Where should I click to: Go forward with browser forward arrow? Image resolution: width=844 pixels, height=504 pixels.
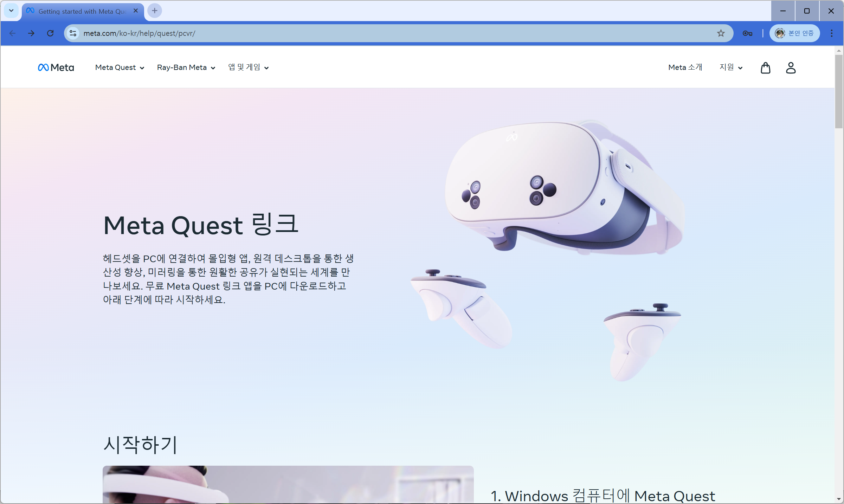tap(31, 33)
